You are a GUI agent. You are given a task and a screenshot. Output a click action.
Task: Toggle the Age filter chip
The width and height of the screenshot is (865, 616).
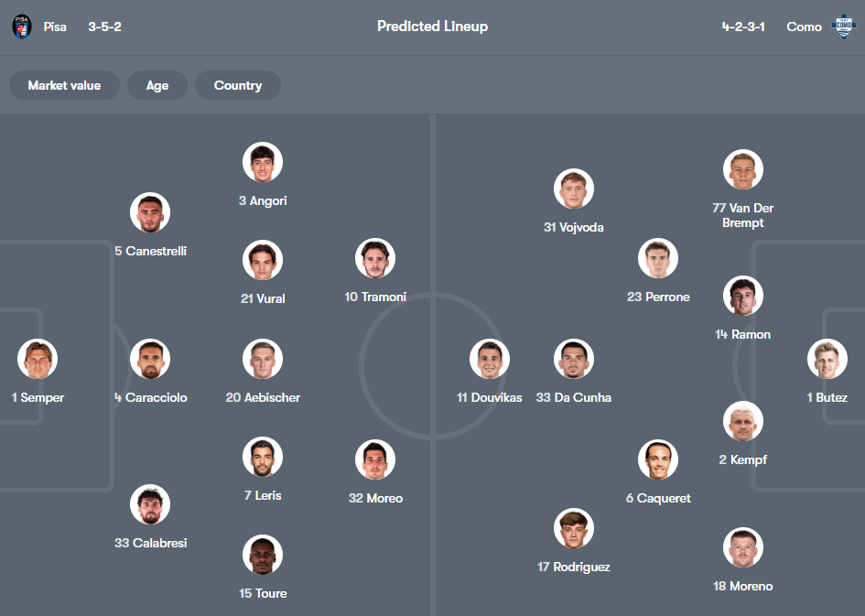(x=157, y=85)
